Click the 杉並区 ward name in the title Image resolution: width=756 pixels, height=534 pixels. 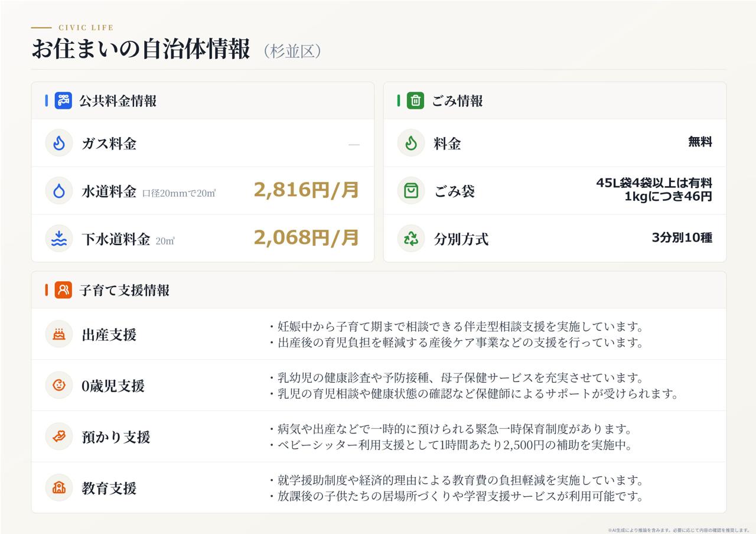pos(292,51)
